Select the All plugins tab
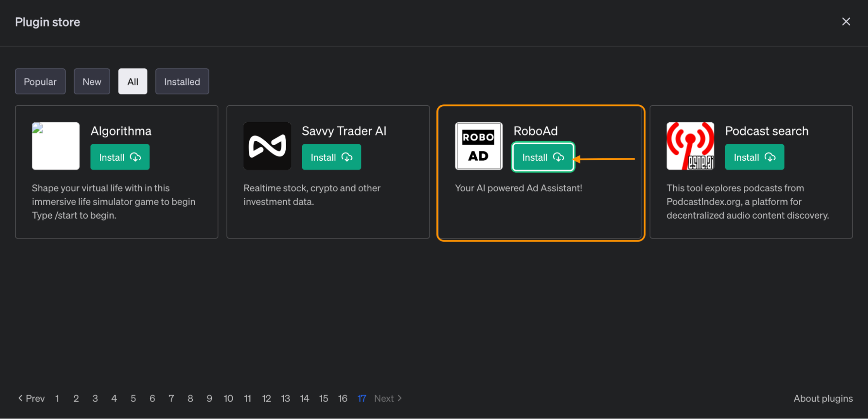868x419 pixels. 133,82
